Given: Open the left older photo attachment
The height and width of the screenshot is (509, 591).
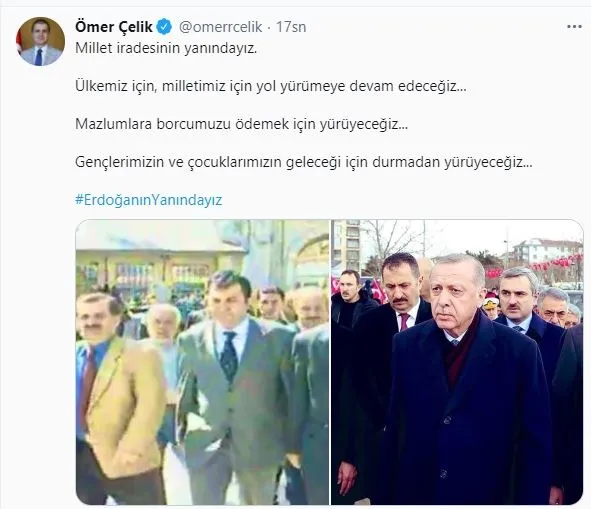Looking at the screenshot, I should tap(202, 362).
